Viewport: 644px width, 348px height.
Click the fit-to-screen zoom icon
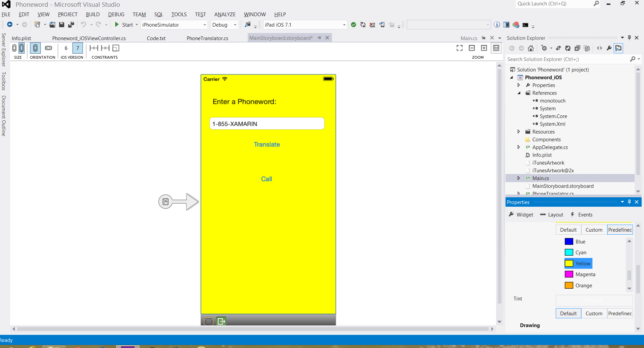[x=459, y=48]
